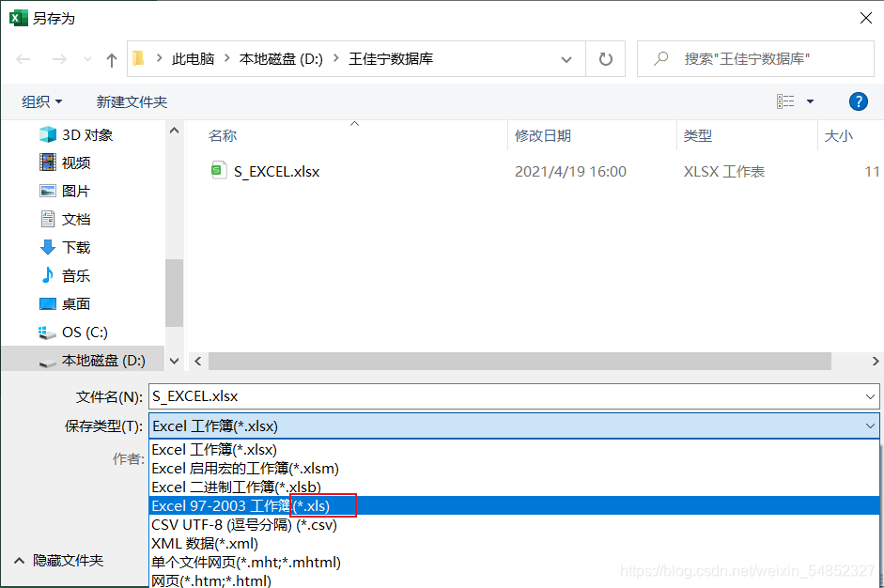Click file list horizontal scroll left arrow
This screenshot has width=884, height=588.
point(198,361)
